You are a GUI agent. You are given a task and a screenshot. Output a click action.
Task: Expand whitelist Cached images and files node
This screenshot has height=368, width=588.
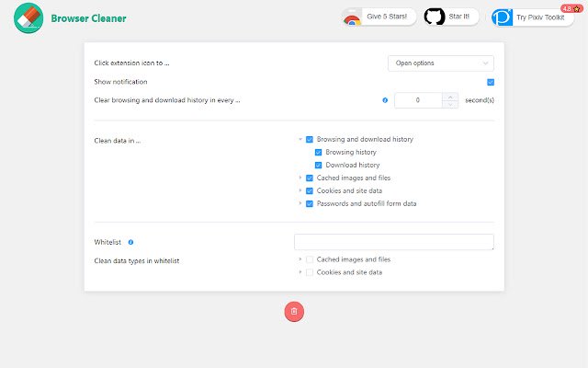click(300, 259)
